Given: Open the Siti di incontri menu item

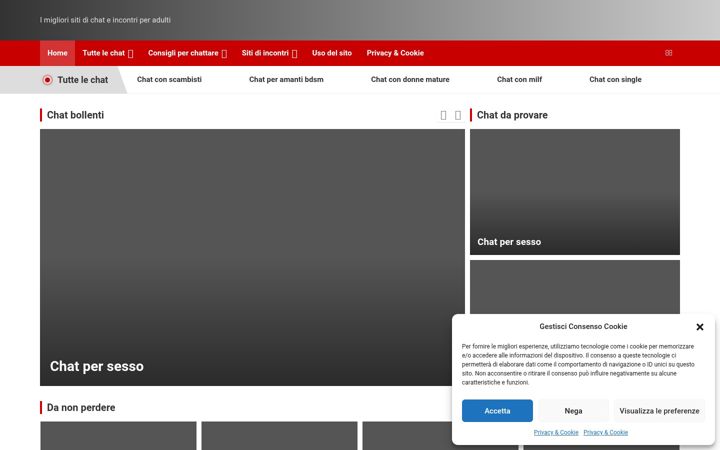Looking at the screenshot, I should [265, 53].
